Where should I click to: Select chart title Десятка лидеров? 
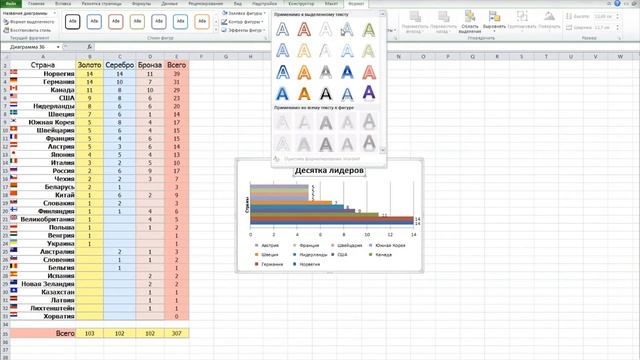(x=329, y=170)
